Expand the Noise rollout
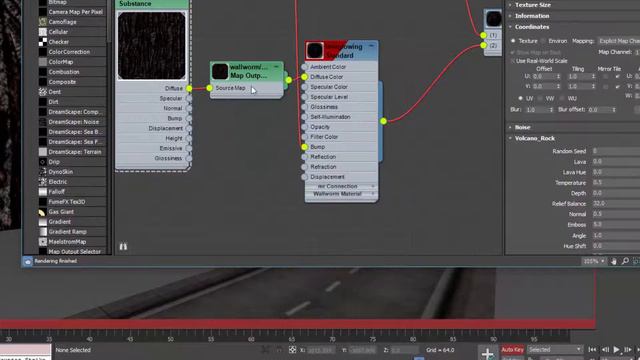 522,127
